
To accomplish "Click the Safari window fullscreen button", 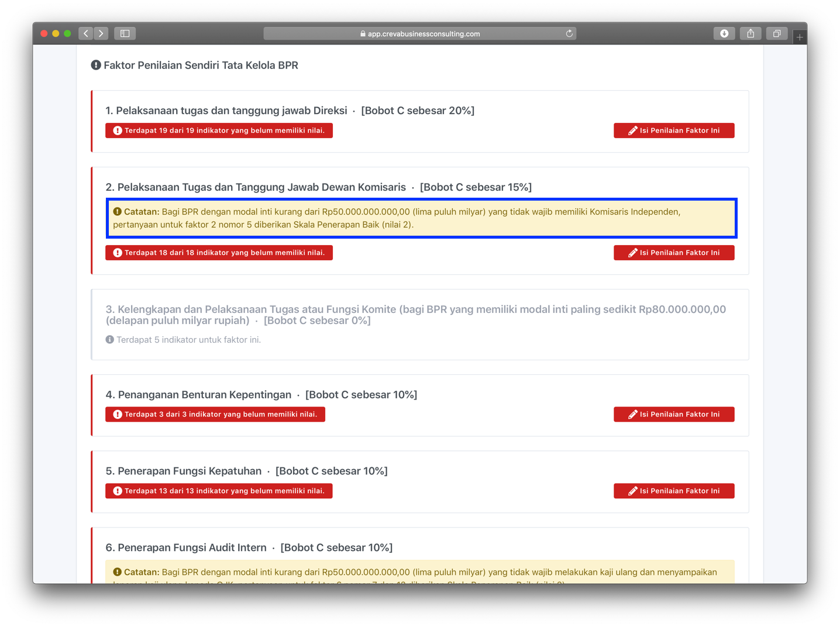I will click(x=67, y=33).
